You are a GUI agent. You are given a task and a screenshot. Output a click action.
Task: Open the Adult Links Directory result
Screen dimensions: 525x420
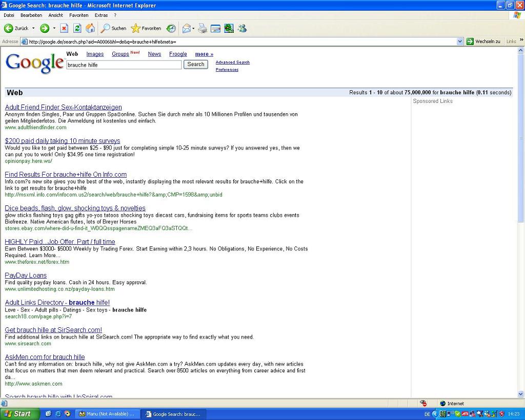(x=57, y=302)
